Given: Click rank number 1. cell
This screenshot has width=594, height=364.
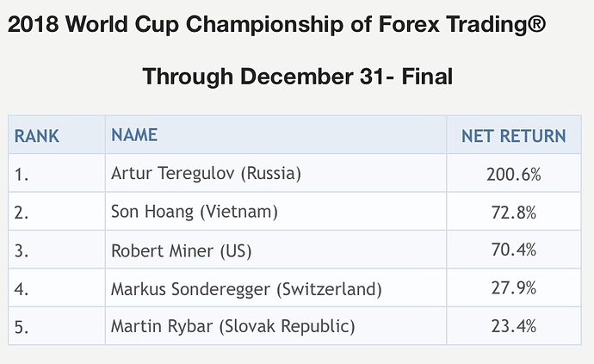Looking at the screenshot, I should (x=57, y=173).
